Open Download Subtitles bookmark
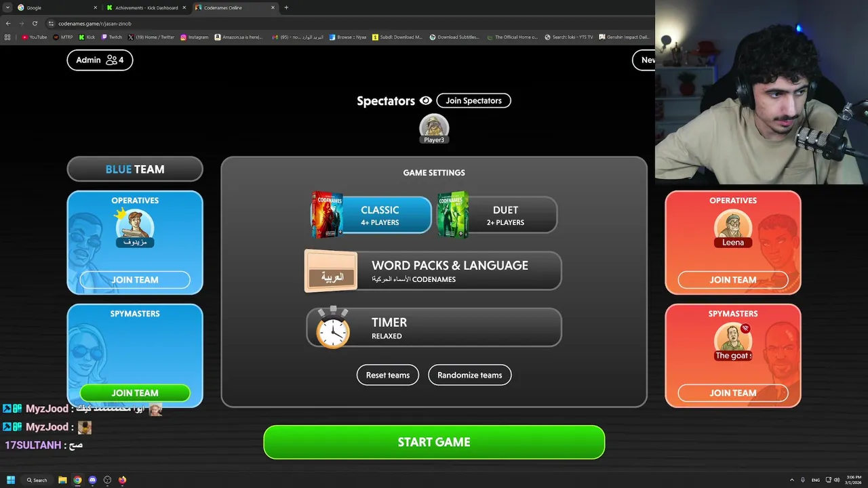 coord(454,37)
